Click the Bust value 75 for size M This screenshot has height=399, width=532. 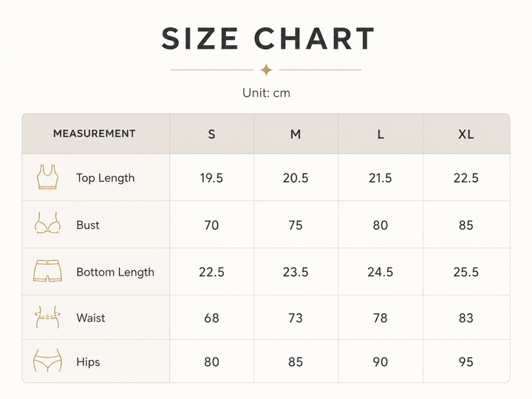coord(296,225)
